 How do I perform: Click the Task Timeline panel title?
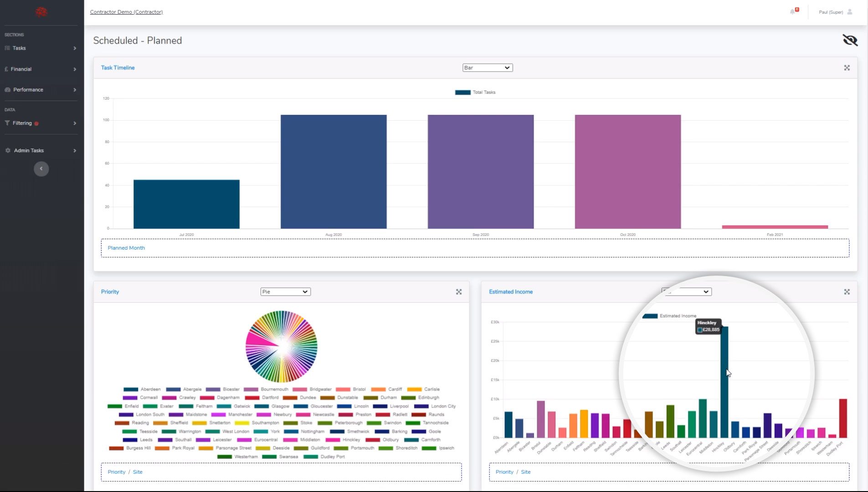(x=118, y=68)
